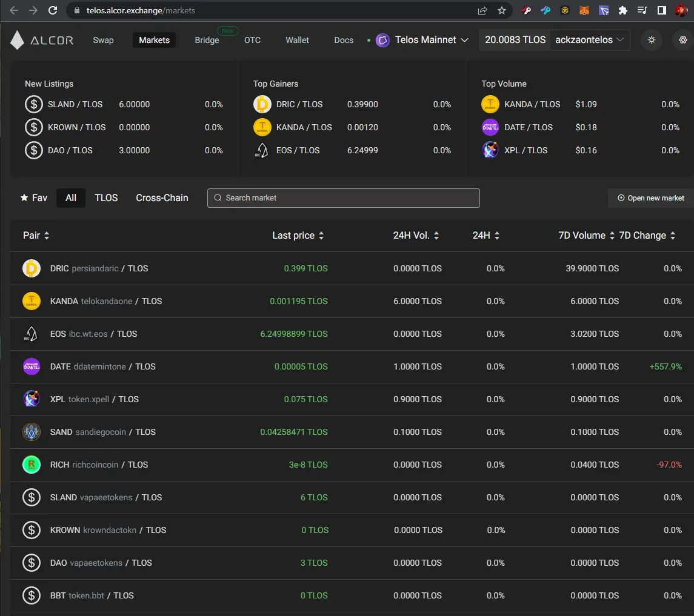The height and width of the screenshot is (616, 694).
Task: Sort table by 24H Vol.
Action: [416, 235]
